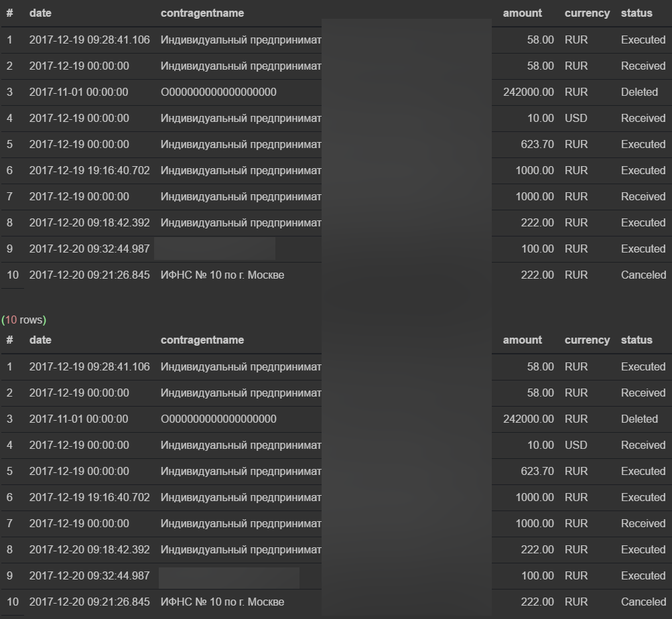The height and width of the screenshot is (619, 672).
Task: Select date 2017-12-19 09:28:41.106 in the second table
Action: tap(90, 367)
